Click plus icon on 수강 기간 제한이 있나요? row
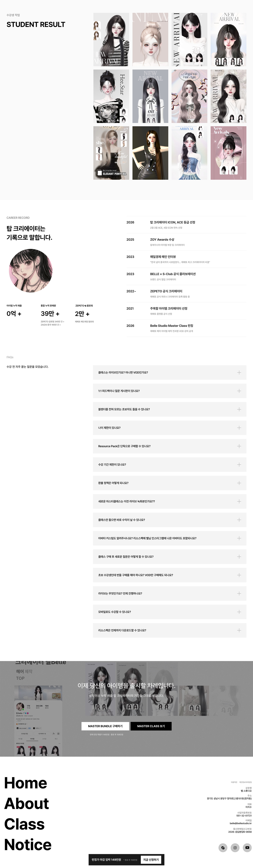Screen dimensions: 253x868 point(239,464)
